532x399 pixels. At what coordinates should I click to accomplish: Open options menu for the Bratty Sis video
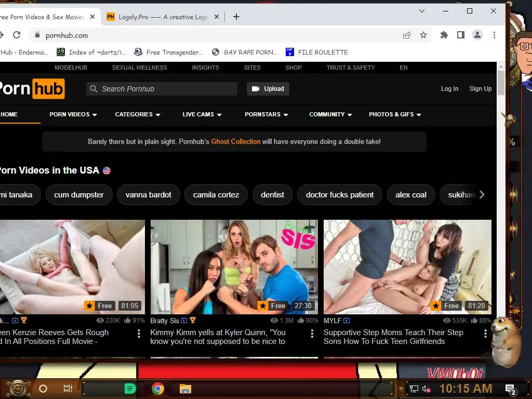coord(312,334)
